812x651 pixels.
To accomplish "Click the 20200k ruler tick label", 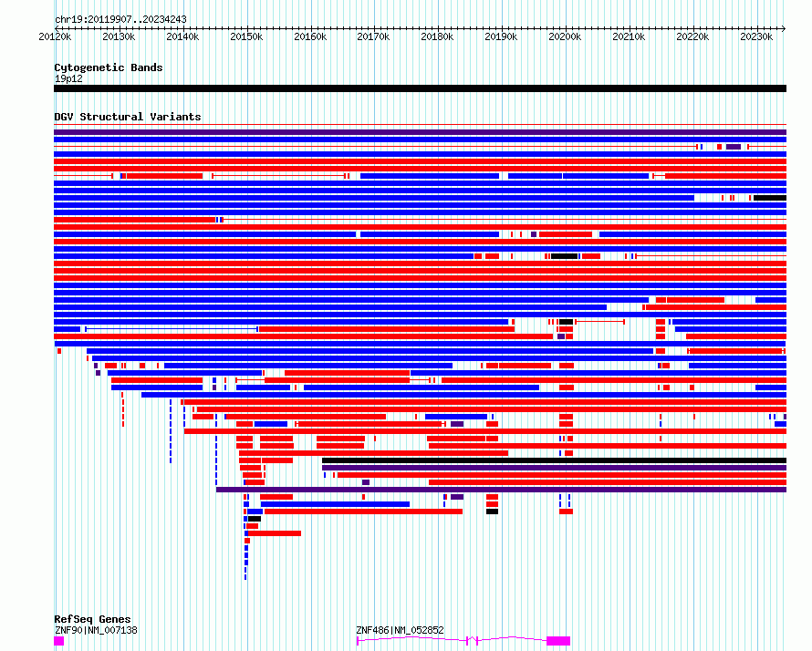I will click(x=565, y=36).
